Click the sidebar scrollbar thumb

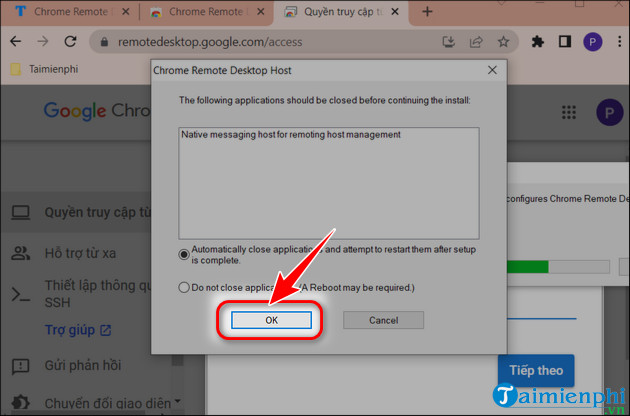(x=178, y=360)
